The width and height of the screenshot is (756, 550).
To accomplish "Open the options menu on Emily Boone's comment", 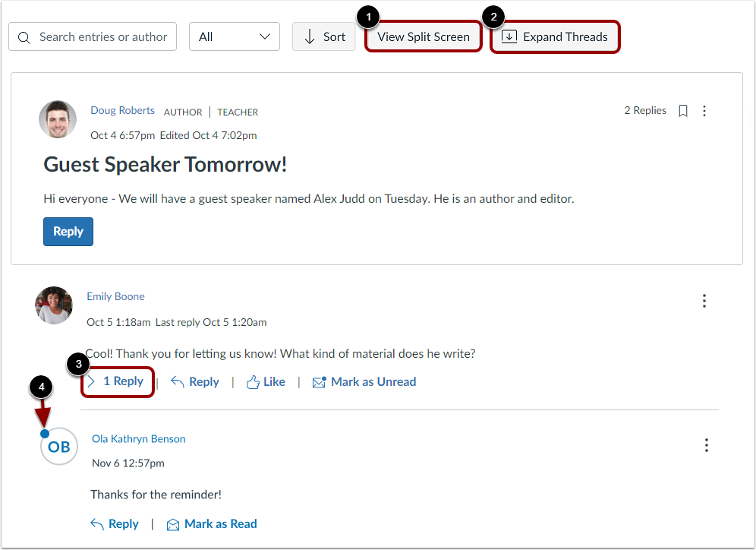I will pos(704,301).
